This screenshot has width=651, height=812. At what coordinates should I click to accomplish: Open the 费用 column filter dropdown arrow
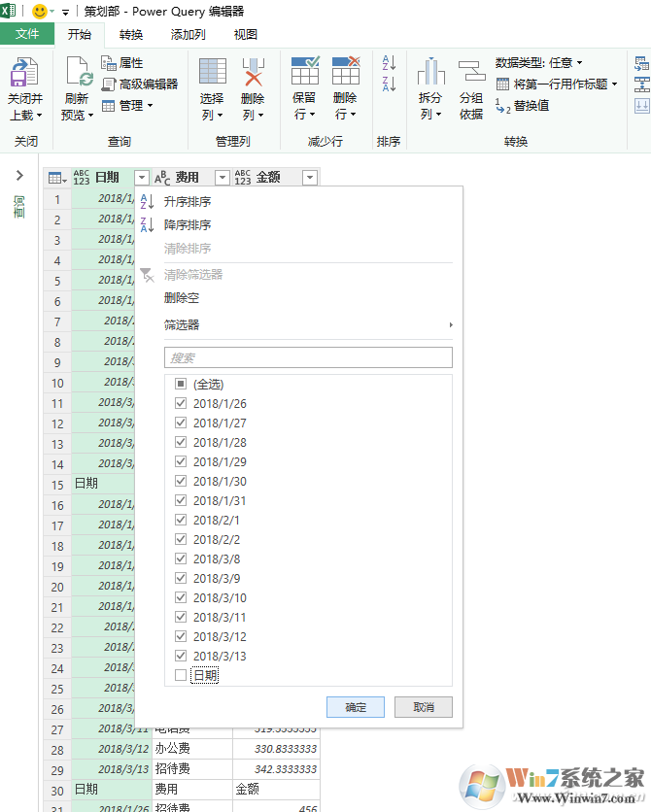[x=223, y=178]
